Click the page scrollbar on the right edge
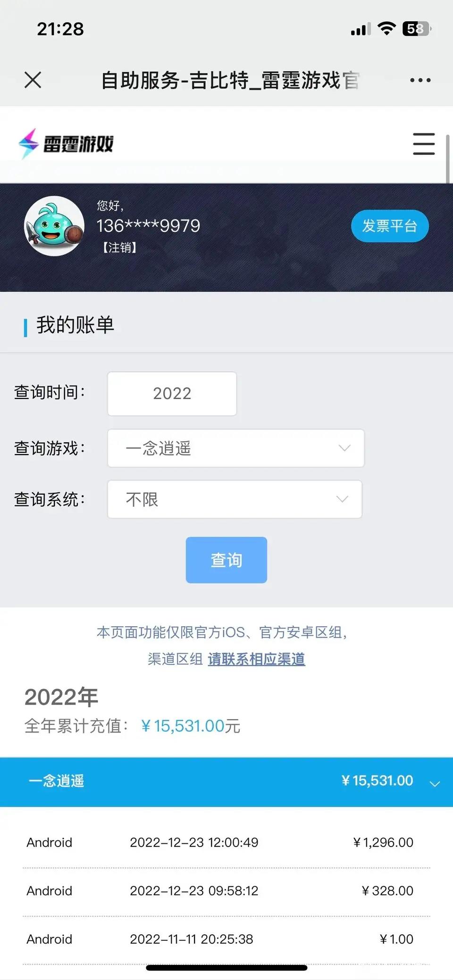453x980 pixels. tap(447, 158)
